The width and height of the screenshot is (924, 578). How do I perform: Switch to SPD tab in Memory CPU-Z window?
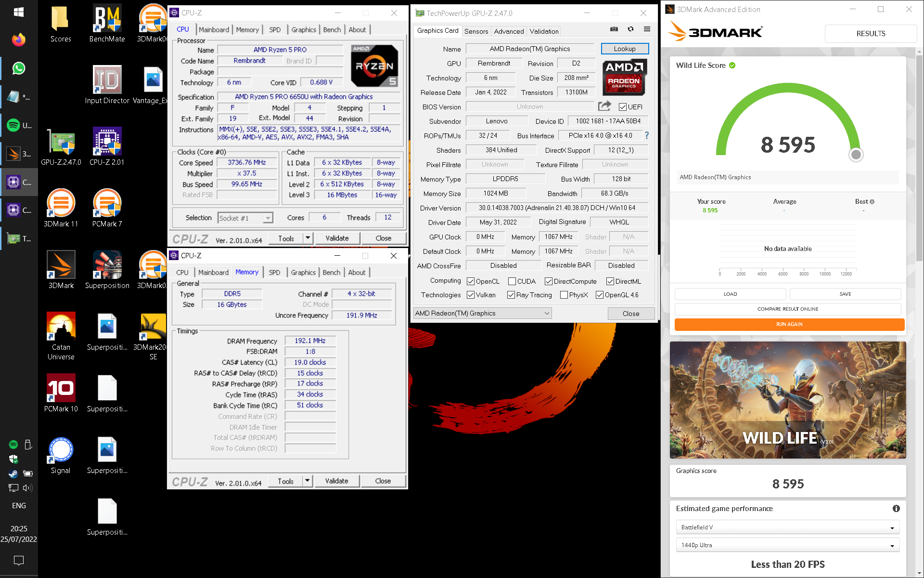274,272
